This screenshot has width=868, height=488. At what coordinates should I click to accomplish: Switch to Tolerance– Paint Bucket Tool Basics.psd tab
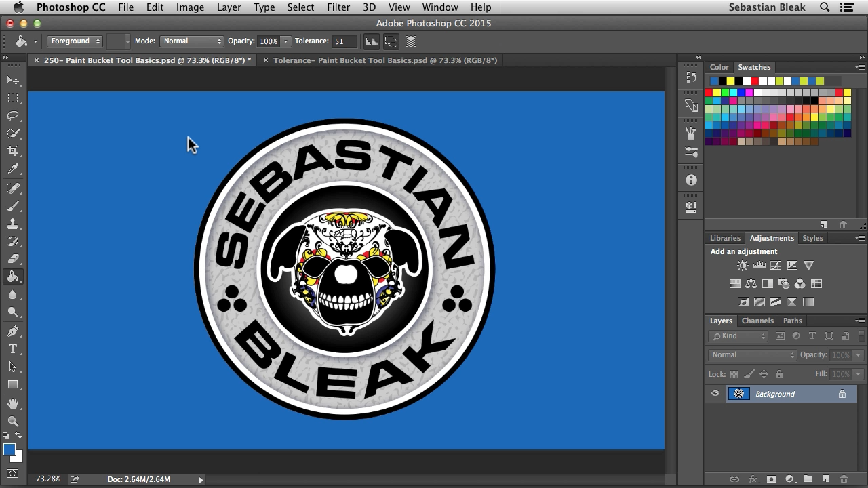(385, 60)
